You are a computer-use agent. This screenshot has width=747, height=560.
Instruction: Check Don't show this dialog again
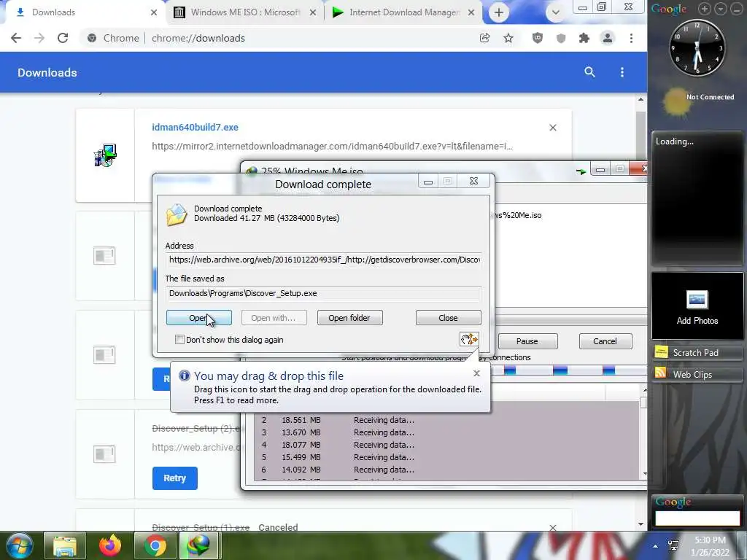tap(179, 340)
